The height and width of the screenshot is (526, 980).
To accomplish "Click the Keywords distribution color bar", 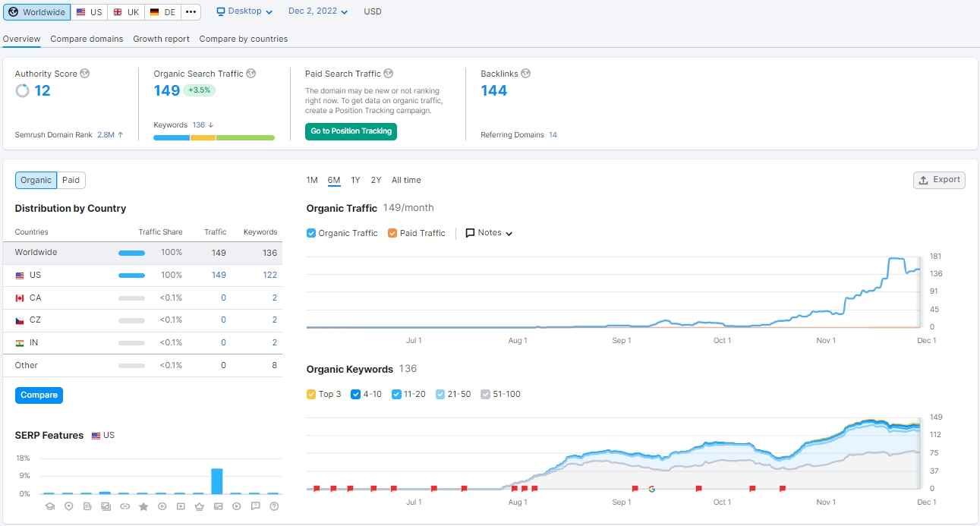I will pyautogui.click(x=214, y=137).
